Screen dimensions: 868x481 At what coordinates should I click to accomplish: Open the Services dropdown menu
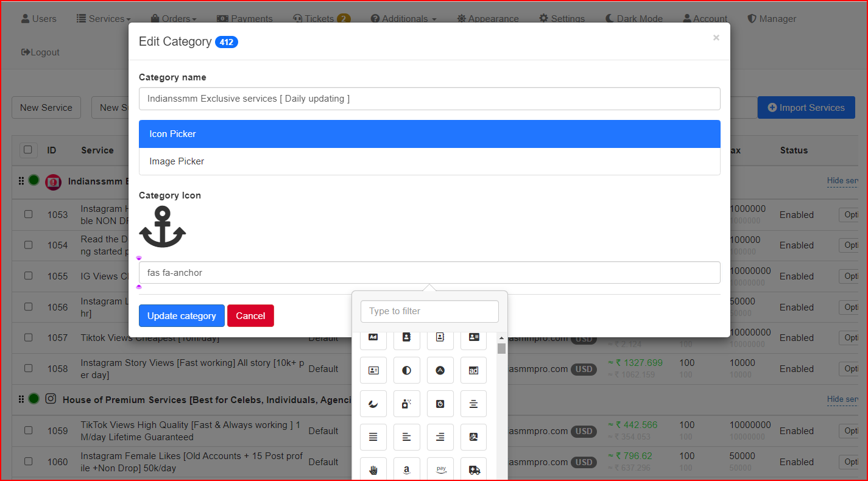(x=104, y=19)
